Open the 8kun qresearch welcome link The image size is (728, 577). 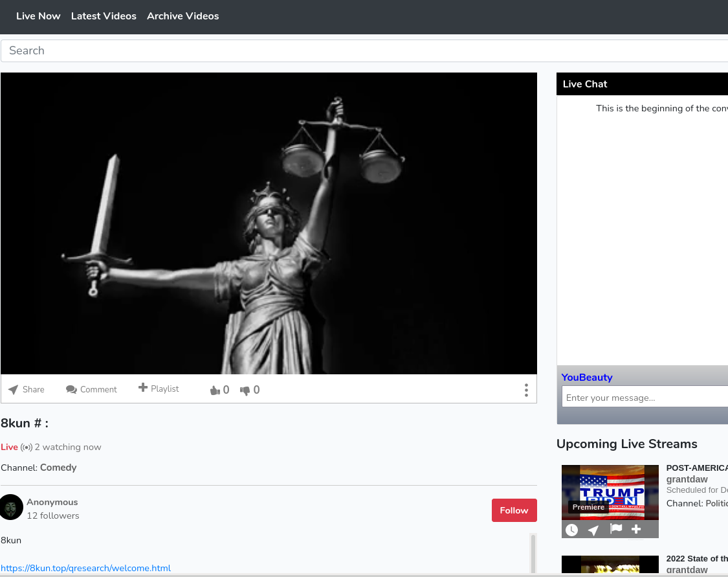pyautogui.click(x=86, y=568)
